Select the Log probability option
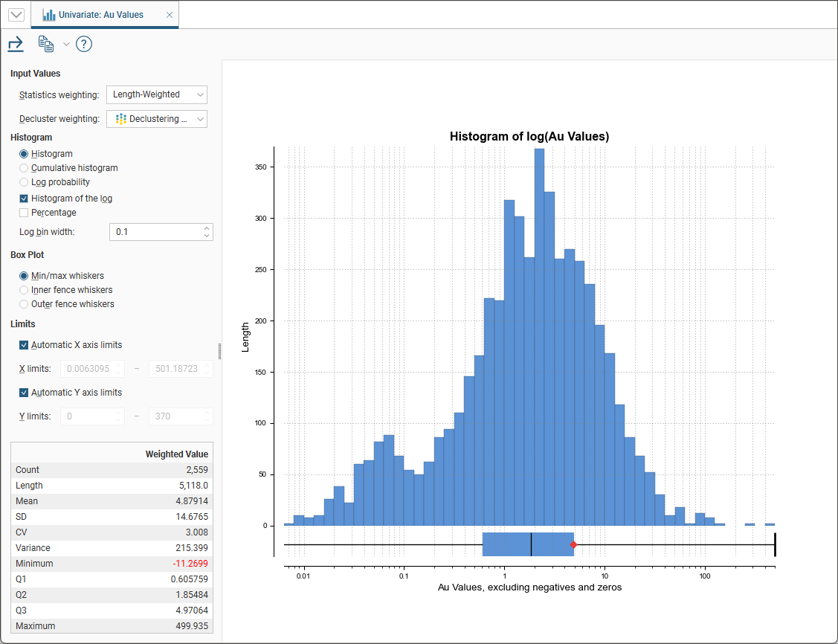This screenshot has width=838, height=644. pyautogui.click(x=25, y=182)
